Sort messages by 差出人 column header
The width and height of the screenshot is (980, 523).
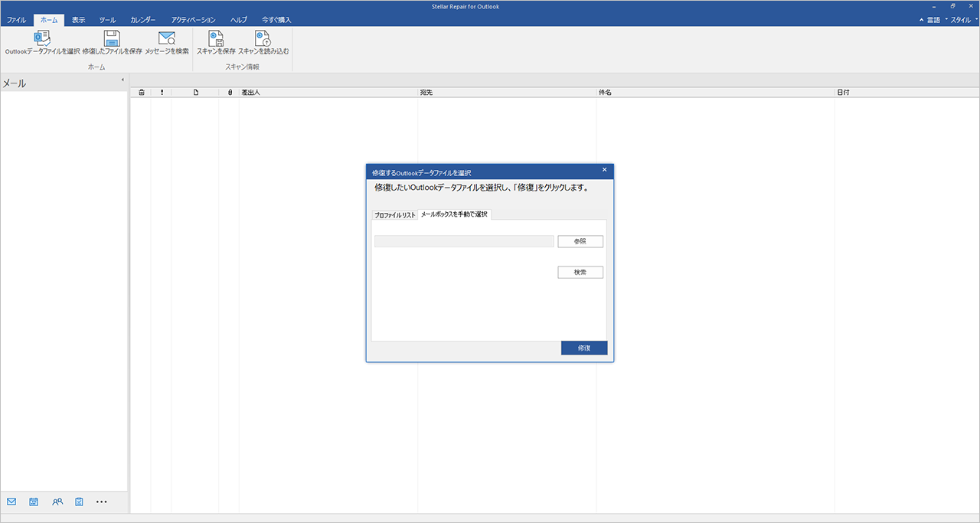(328, 92)
